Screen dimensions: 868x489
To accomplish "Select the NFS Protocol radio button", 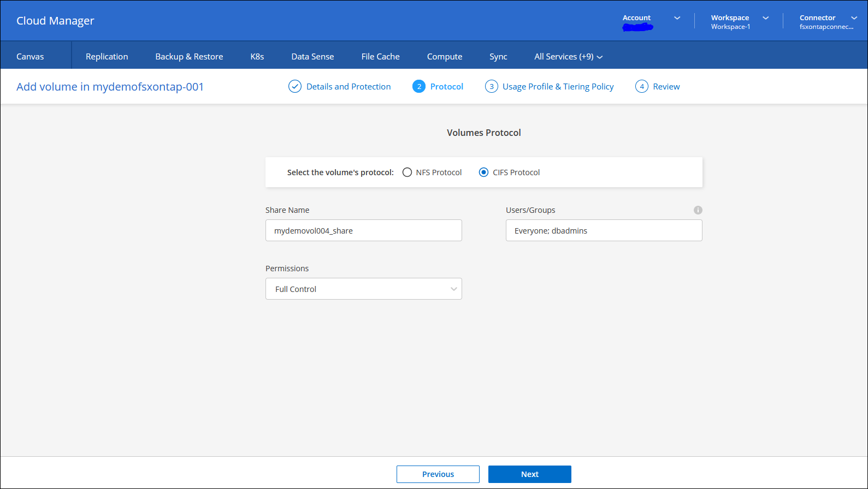I will (x=407, y=172).
